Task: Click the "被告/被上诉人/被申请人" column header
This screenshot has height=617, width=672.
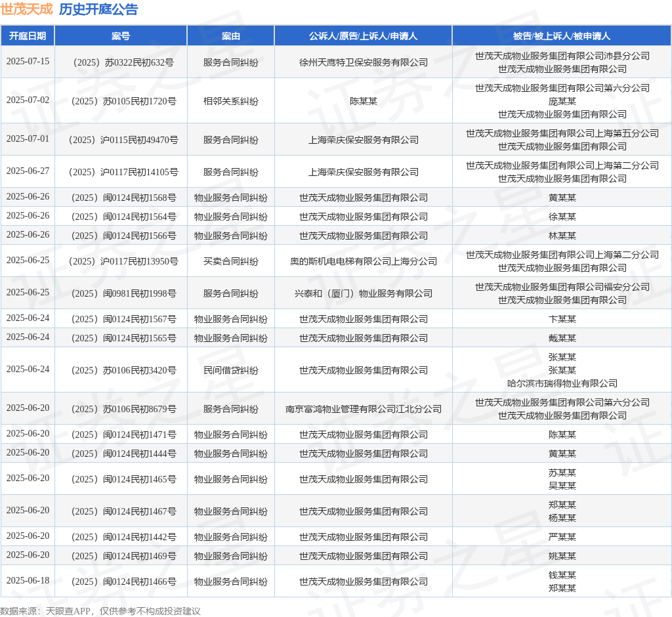Action: pyautogui.click(x=562, y=36)
